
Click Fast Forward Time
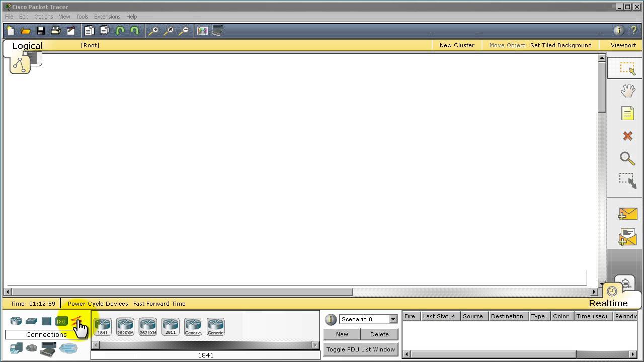159,304
